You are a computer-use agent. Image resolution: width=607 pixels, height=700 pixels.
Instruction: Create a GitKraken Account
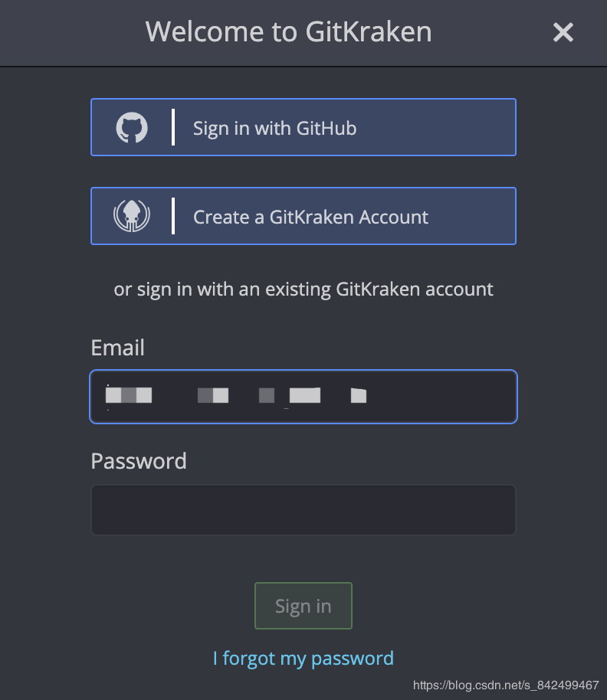point(303,216)
